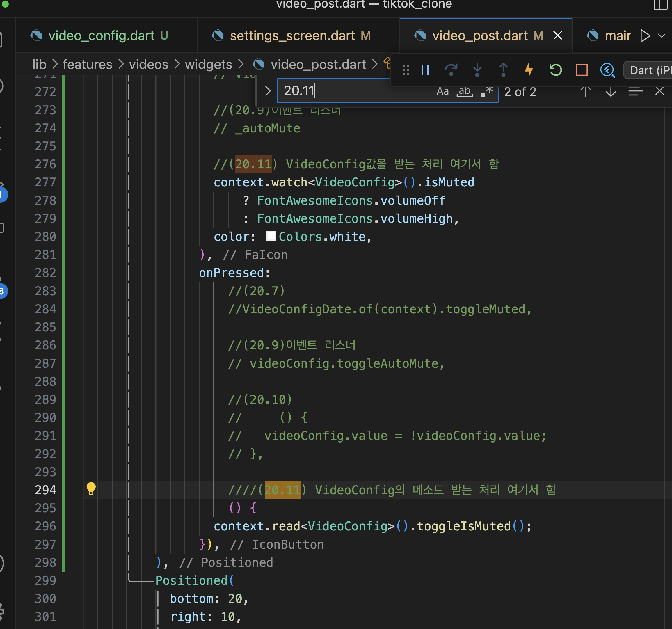Pause the debug session
The width and height of the screenshot is (672, 629).
click(425, 70)
